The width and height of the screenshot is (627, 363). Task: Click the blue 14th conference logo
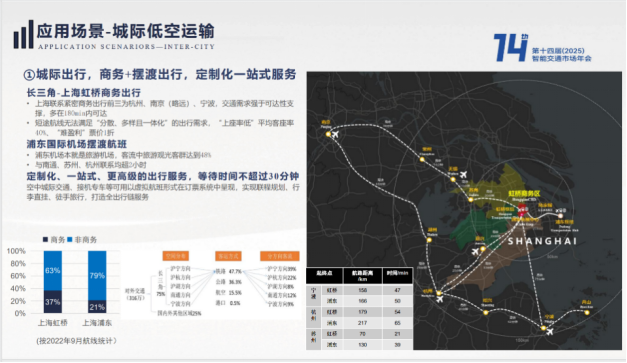[x=511, y=47]
